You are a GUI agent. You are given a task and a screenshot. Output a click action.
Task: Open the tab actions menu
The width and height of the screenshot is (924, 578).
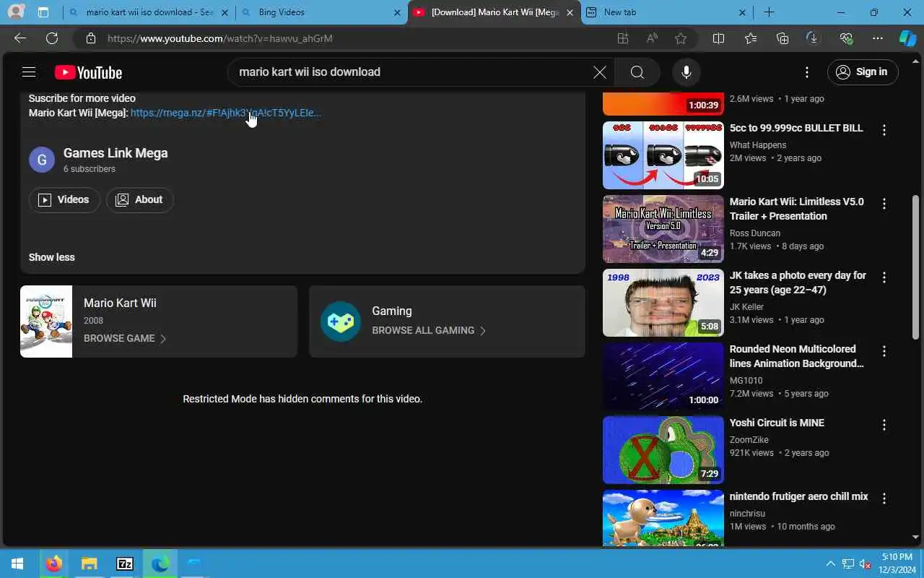[x=43, y=12]
